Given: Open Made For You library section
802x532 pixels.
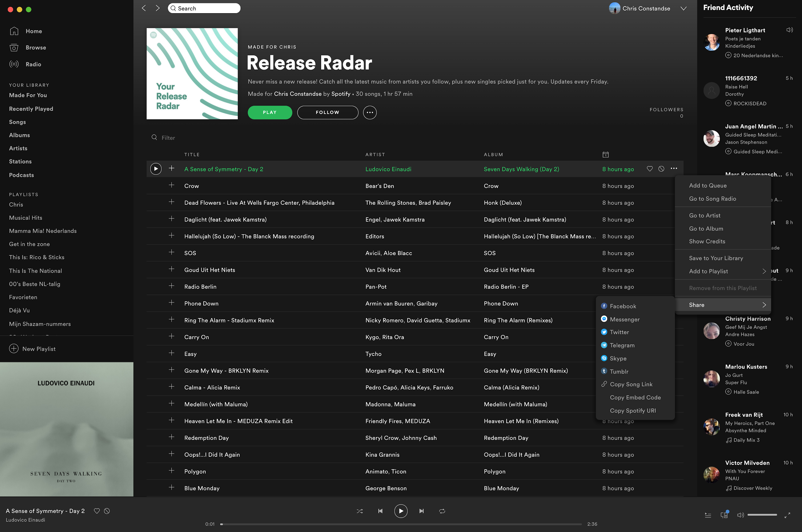Looking at the screenshot, I should coord(28,95).
